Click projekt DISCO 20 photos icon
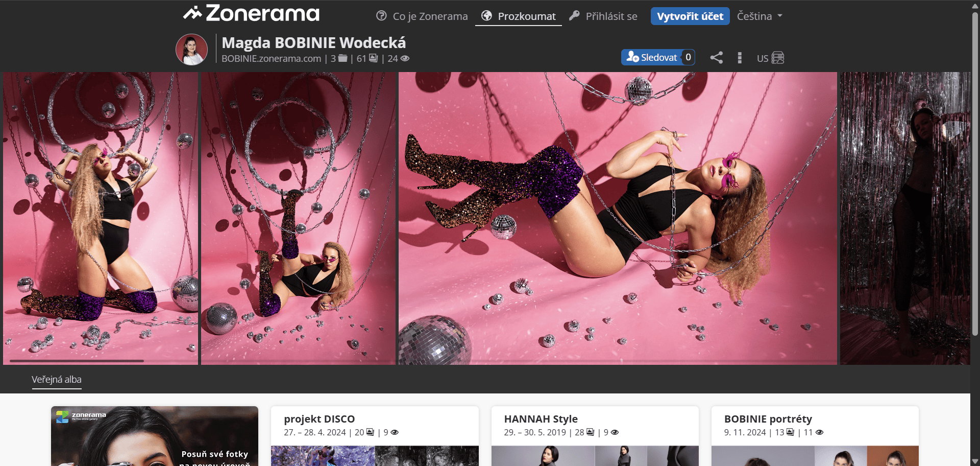This screenshot has width=980, height=466. (x=370, y=432)
